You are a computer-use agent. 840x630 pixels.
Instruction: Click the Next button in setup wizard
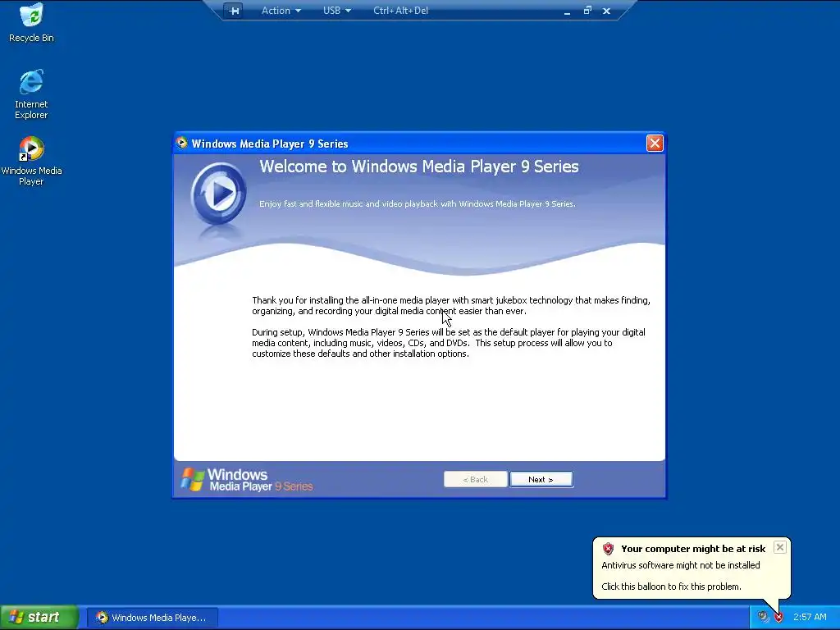point(541,479)
